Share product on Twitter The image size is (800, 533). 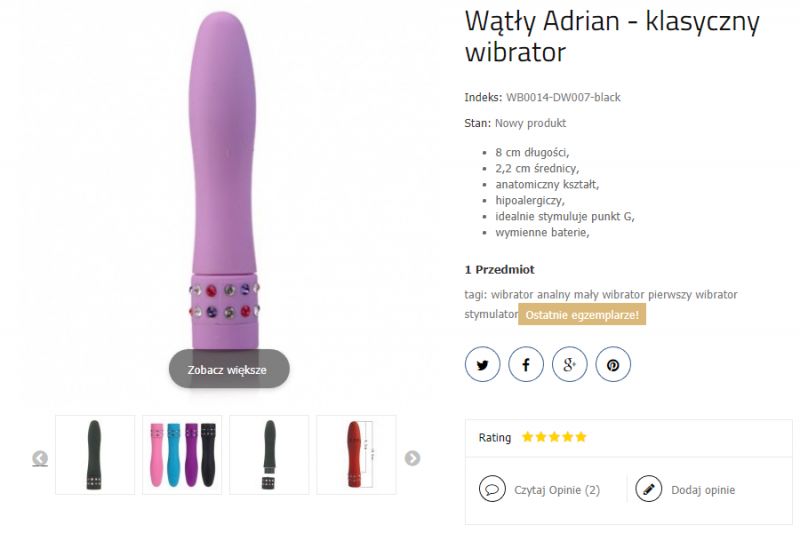482,364
